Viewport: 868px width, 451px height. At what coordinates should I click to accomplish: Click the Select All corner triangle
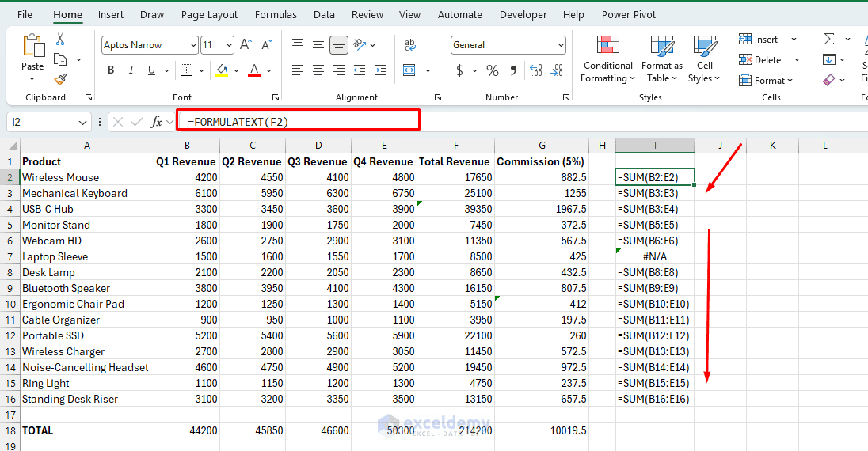click(10, 146)
